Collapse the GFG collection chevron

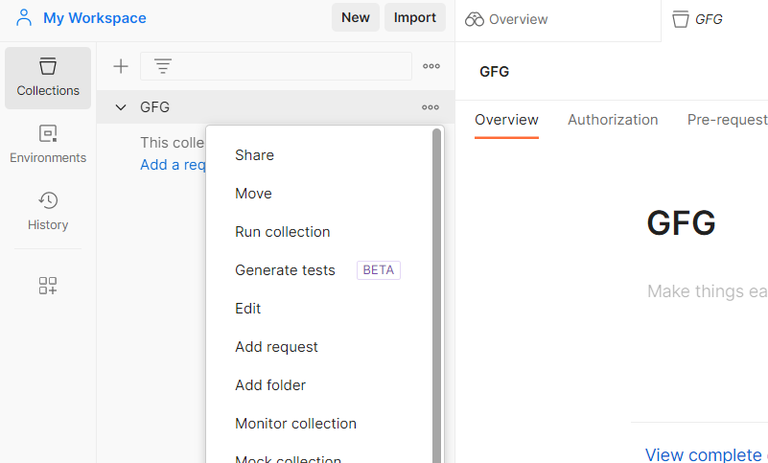click(x=121, y=107)
